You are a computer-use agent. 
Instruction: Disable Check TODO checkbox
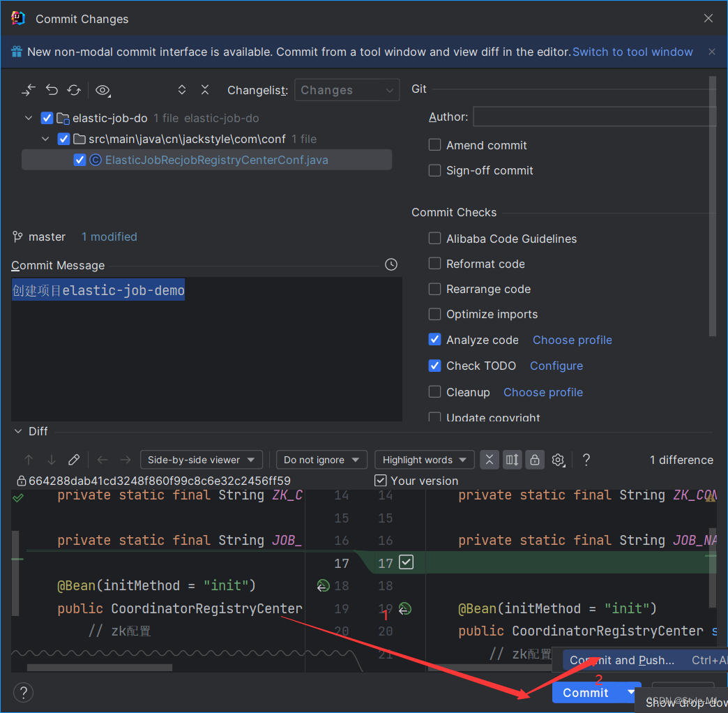point(434,366)
